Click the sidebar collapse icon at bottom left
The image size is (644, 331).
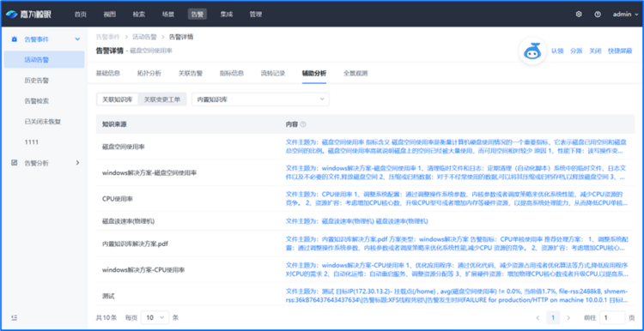[x=15, y=317]
